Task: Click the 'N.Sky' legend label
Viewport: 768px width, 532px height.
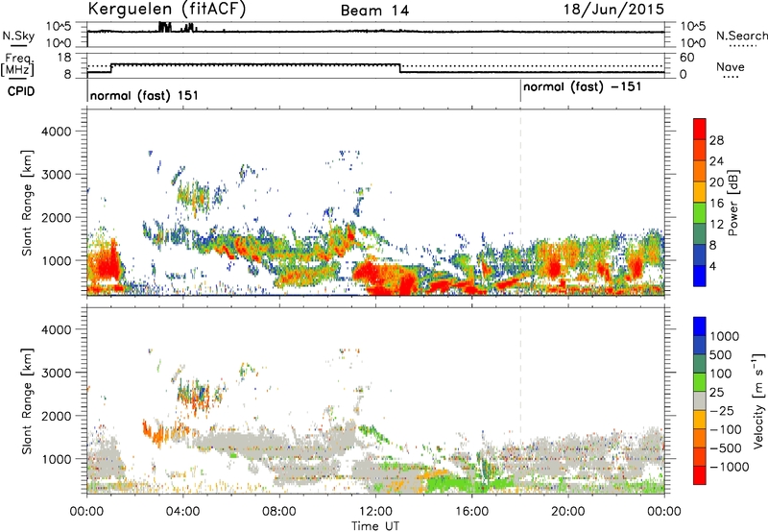Action: pos(18,36)
